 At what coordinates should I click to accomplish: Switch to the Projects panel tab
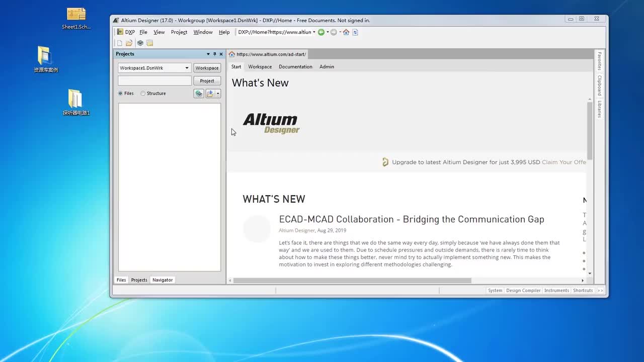point(139,280)
